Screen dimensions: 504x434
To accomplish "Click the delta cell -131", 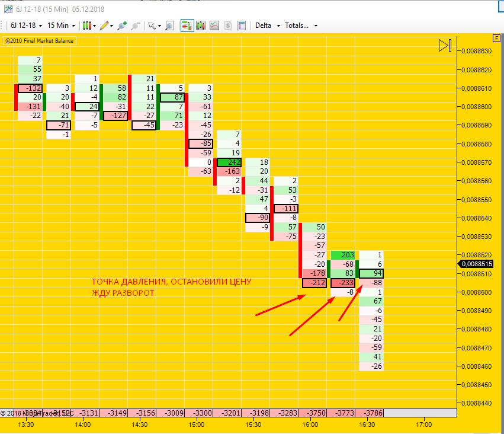I will [x=30, y=107].
